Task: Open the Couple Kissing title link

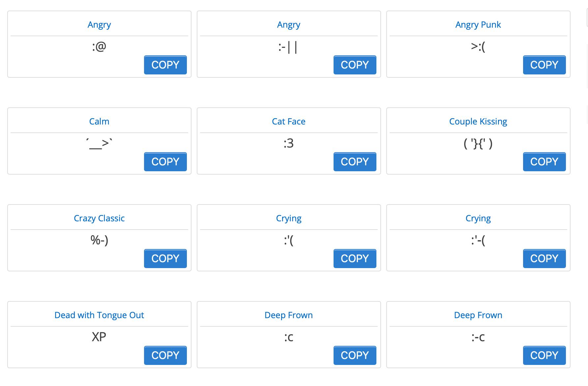Action: click(478, 122)
